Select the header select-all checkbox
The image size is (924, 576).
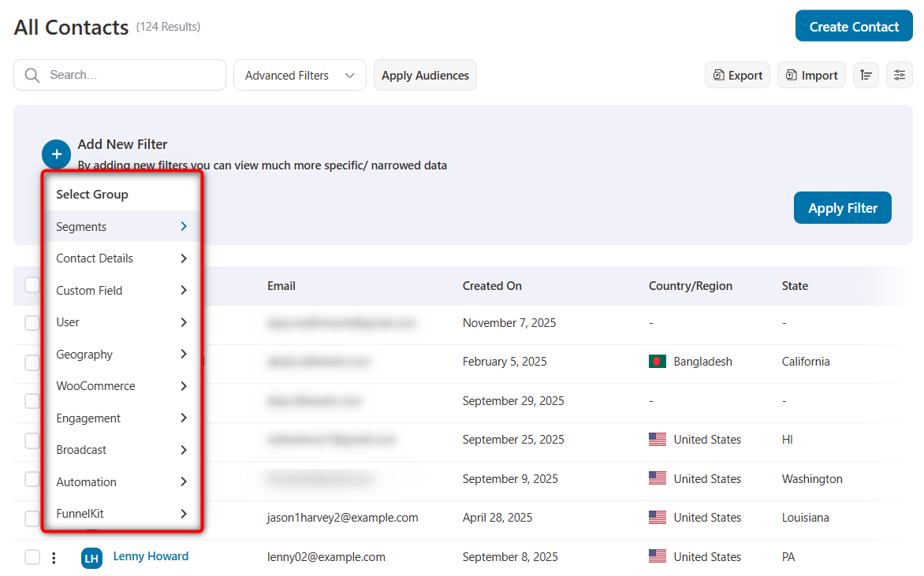coord(32,284)
